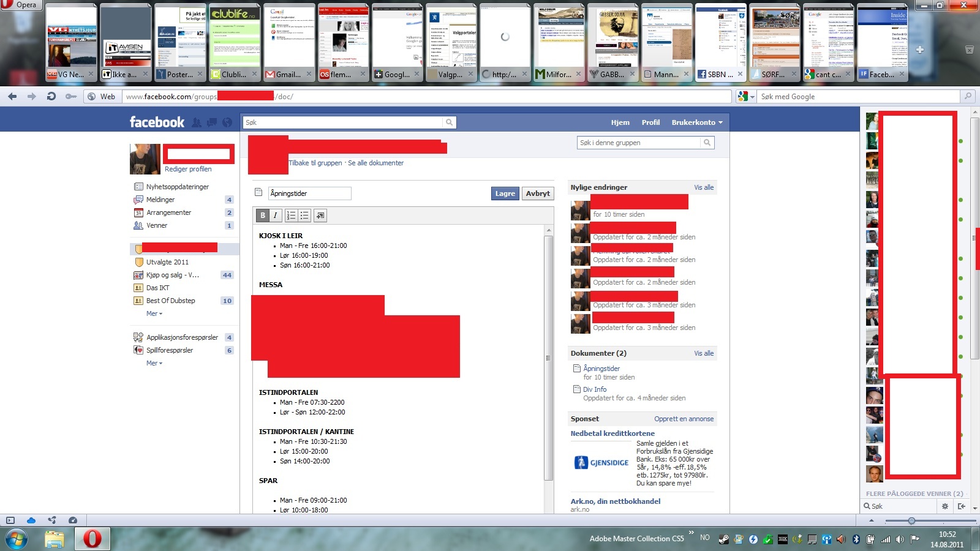This screenshot has width=980, height=551.
Task: Reload the current page
Action: [51, 96]
